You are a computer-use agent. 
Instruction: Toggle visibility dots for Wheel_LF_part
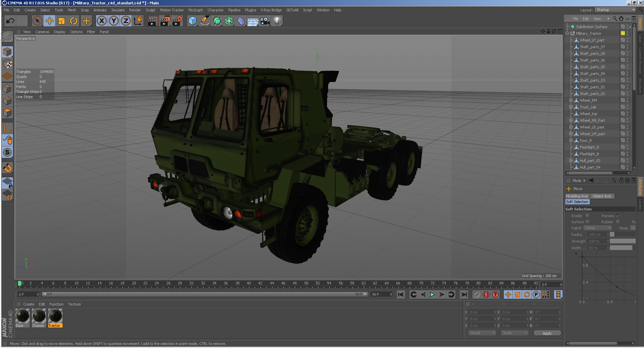(x=627, y=40)
